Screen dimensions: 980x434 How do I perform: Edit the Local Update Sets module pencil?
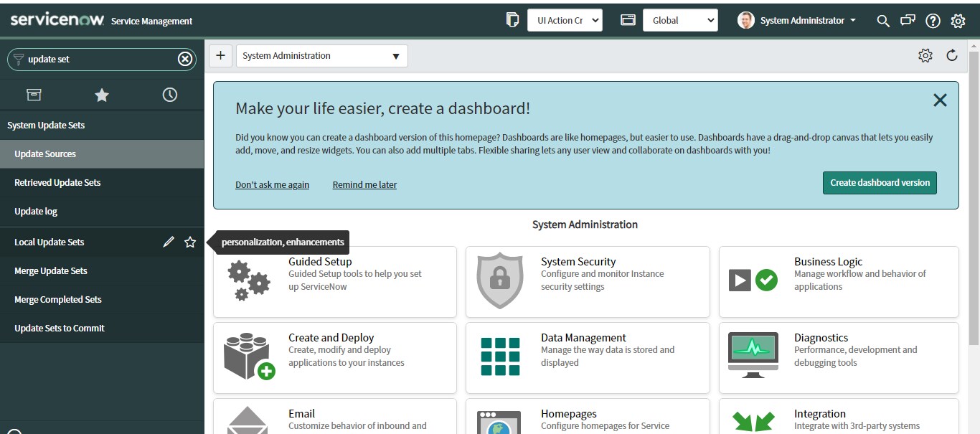pyautogui.click(x=169, y=242)
